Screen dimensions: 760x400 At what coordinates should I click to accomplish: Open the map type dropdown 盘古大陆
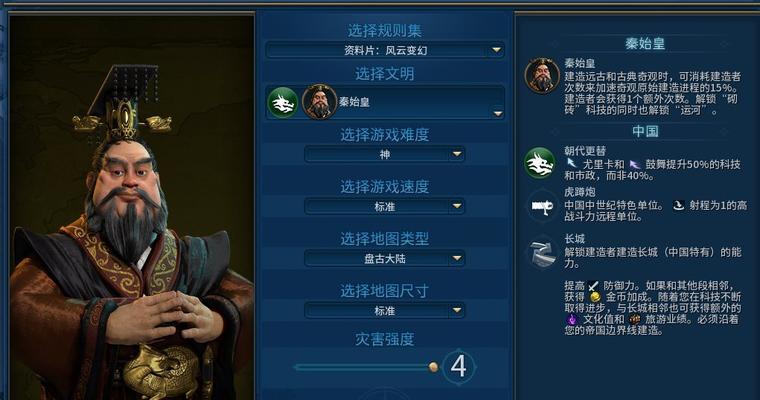pos(385,258)
